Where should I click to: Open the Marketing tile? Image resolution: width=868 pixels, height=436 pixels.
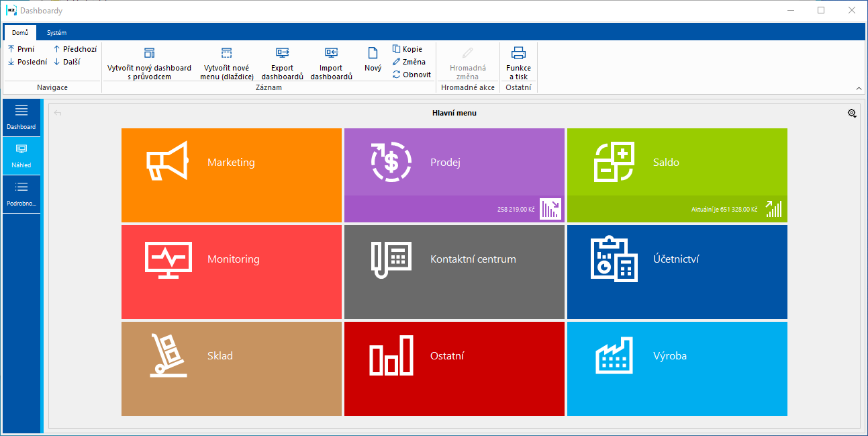click(232, 175)
